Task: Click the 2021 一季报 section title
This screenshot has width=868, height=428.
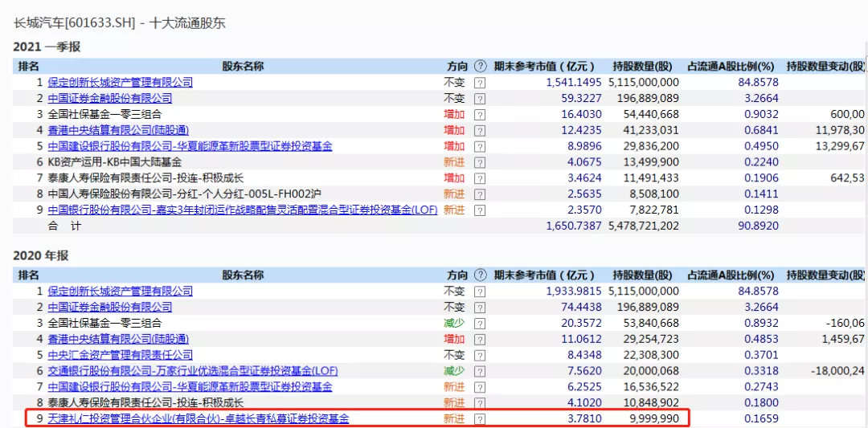Action: tap(47, 47)
